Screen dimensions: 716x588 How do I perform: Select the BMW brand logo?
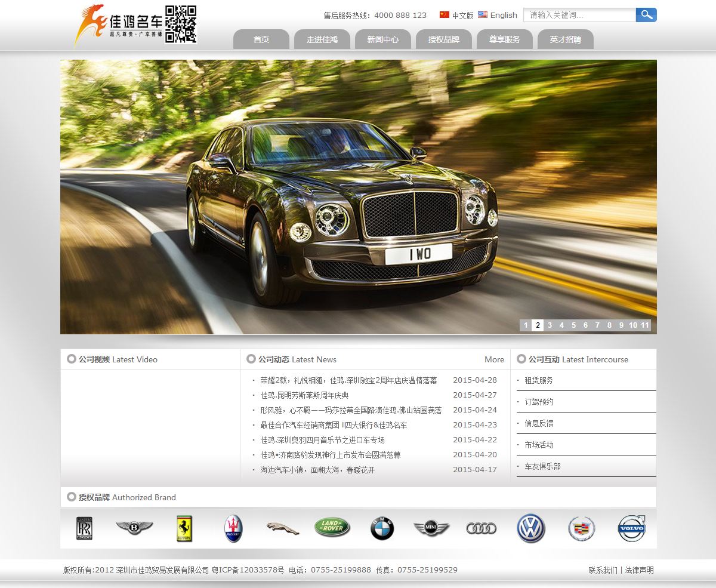[382, 528]
